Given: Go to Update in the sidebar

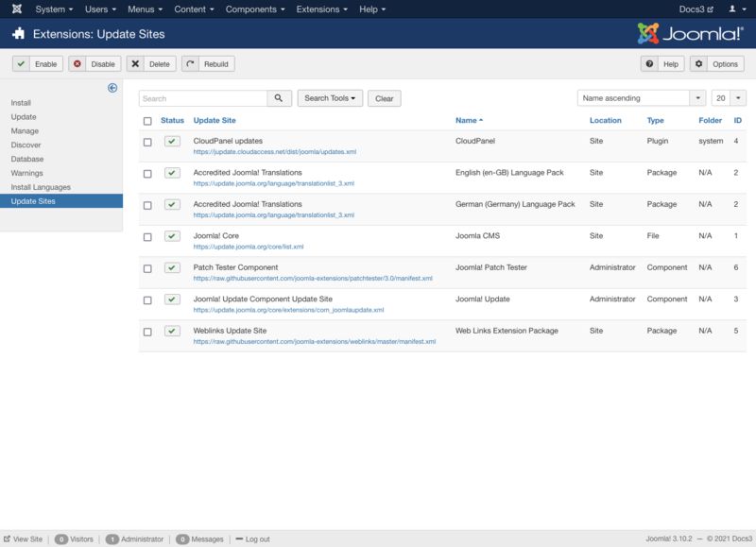Looking at the screenshot, I should 24,116.
